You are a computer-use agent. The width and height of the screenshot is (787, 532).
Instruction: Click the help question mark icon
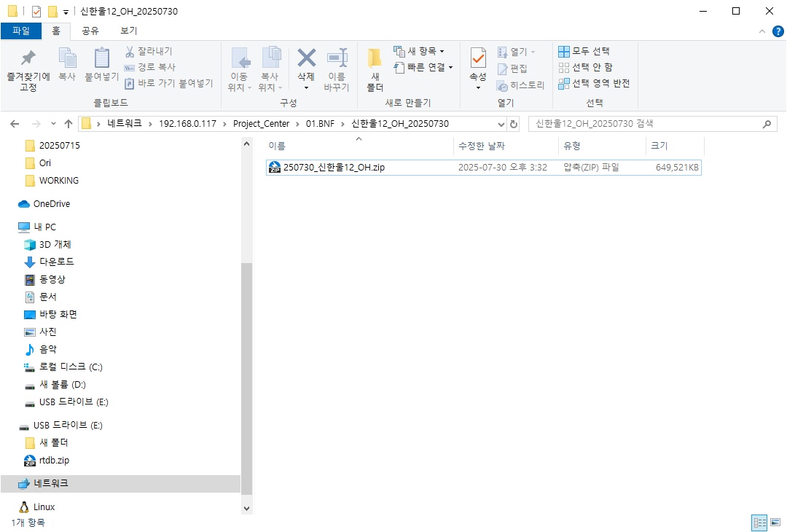pyautogui.click(x=778, y=31)
